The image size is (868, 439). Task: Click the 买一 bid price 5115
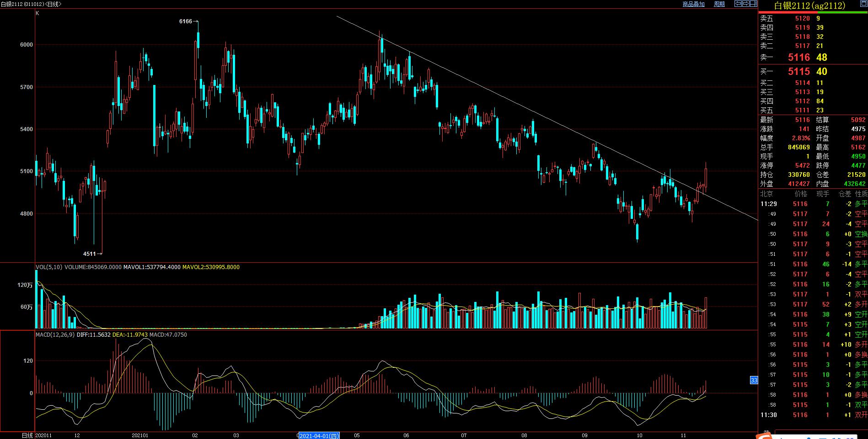pos(799,71)
